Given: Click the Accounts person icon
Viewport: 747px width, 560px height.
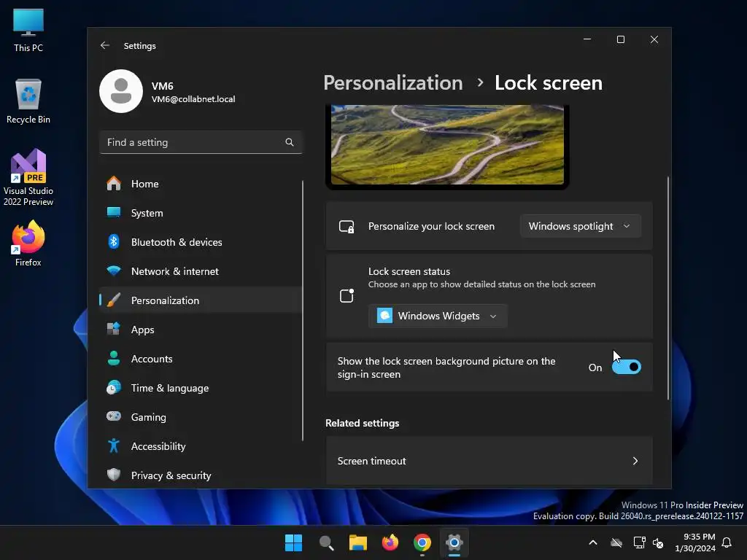Looking at the screenshot, I should tap(113, 358).
